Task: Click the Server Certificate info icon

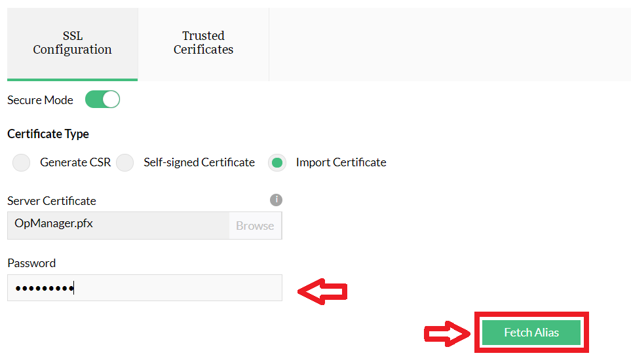Action: tap(276, 200)
